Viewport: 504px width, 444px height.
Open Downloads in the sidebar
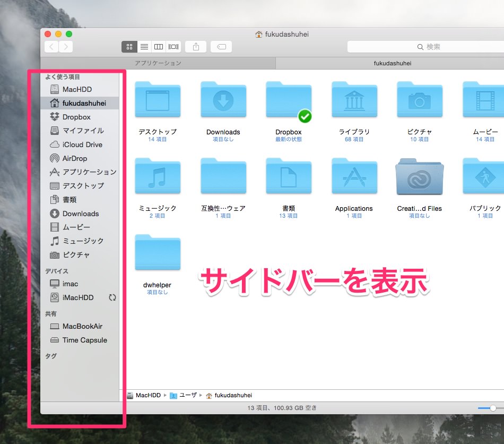click(80, 214)
